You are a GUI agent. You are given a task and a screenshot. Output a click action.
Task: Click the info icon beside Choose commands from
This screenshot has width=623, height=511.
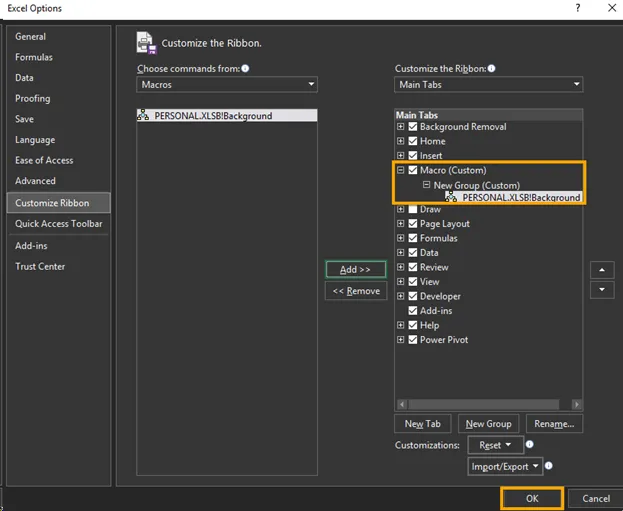point(245,68)
